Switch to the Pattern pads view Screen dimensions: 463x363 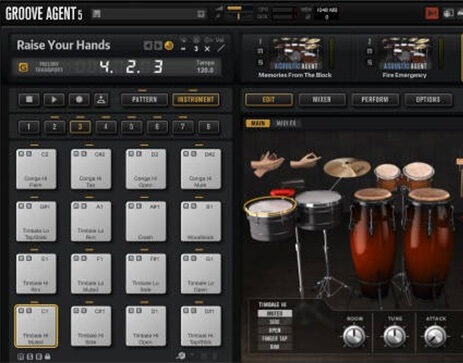[144, 100]
